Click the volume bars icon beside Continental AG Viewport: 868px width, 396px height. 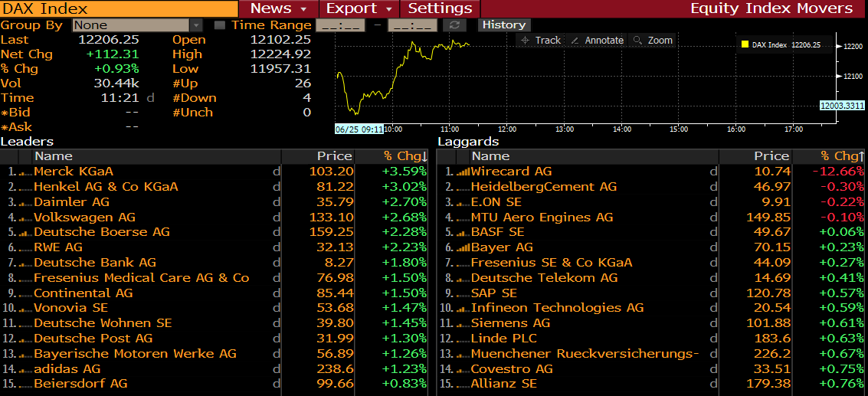tap(25, 293)
